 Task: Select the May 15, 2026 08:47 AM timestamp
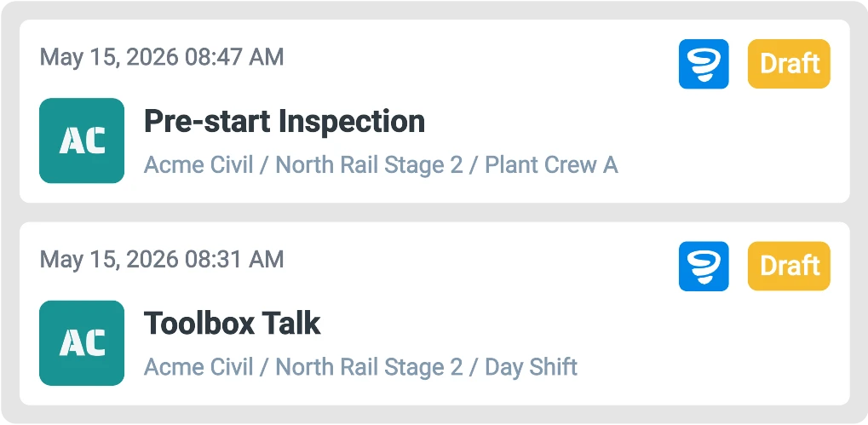162,57
